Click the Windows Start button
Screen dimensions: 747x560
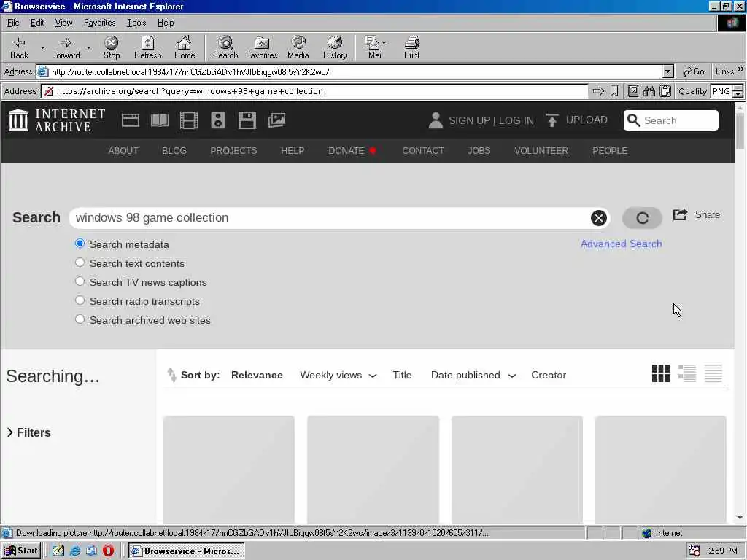pos(21,551)
